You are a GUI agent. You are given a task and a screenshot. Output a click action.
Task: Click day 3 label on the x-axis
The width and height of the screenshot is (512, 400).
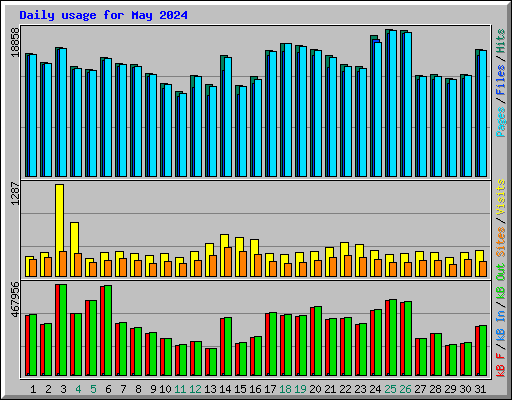63,389
